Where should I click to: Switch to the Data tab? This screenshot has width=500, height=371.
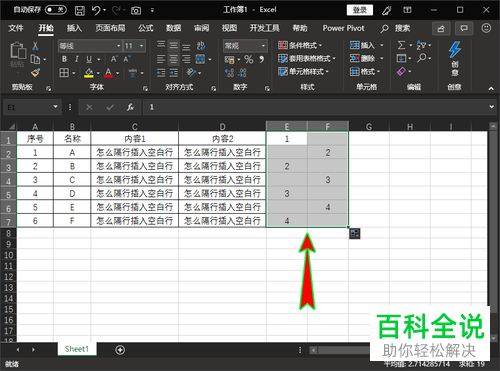coord(174,28)
